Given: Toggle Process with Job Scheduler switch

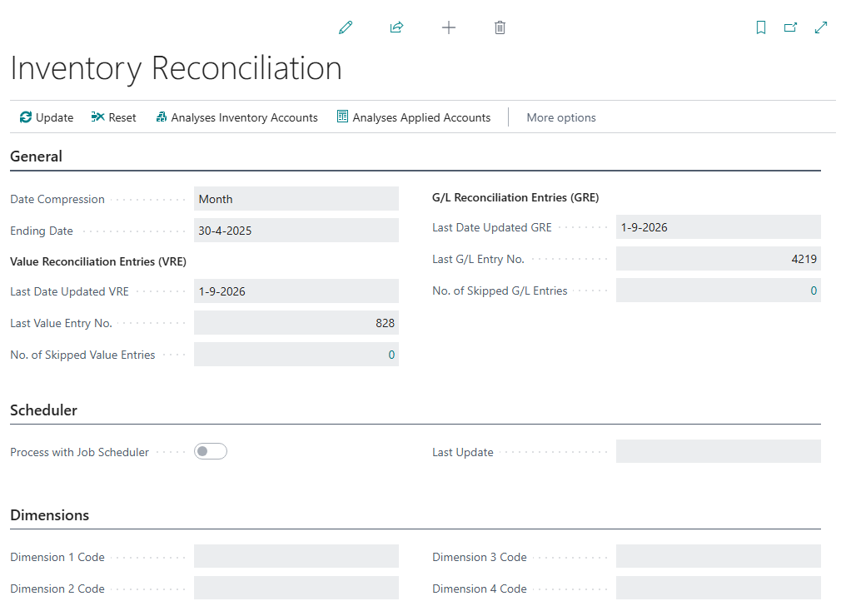Looking at the screenshot, I should pos(211,451).
